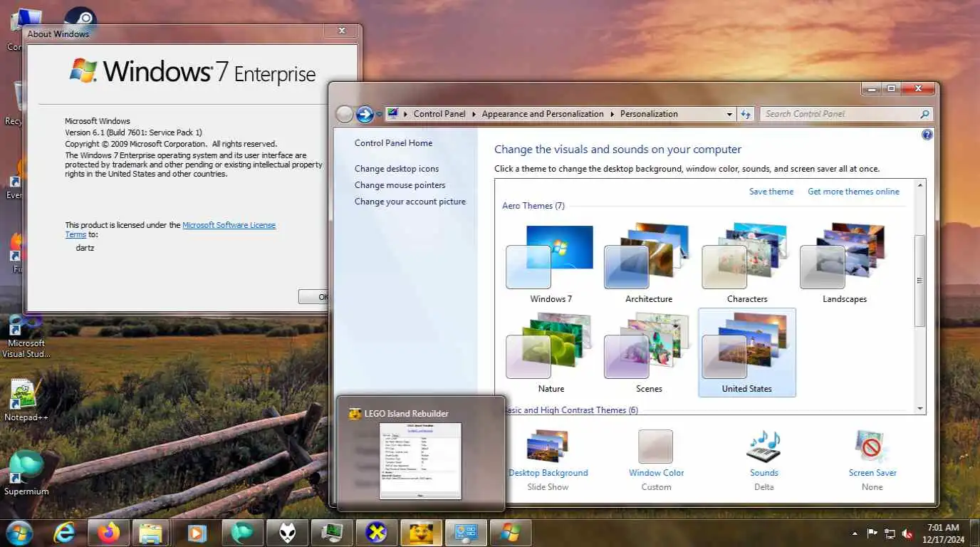The width and height of the screenshot is (980, 547).
Task: Click the forward navigation arrow
Action: point(365,114)
